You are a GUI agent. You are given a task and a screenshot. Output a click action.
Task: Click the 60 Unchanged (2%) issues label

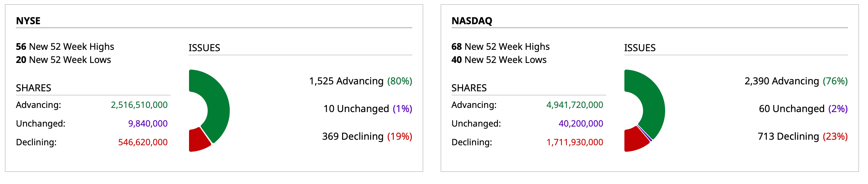[803, 109]
